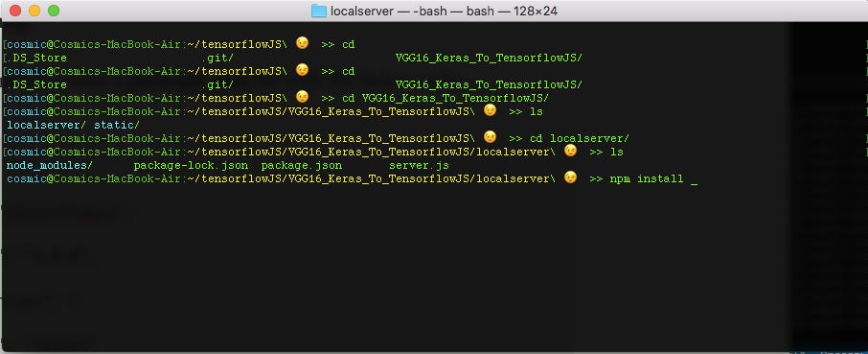Image resolution: width=868 pixels, height=354 pixels.
Task: Click the green zoom window button
Action: (x=53, y=11)
